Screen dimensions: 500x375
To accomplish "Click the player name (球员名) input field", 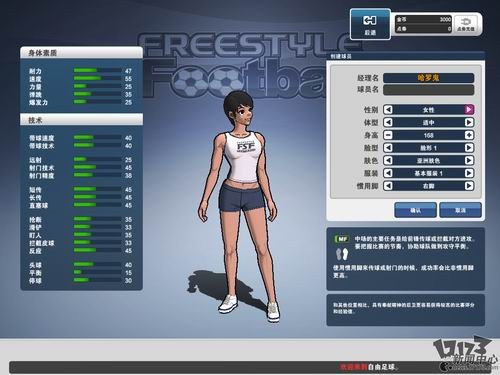I will (428, 90).
